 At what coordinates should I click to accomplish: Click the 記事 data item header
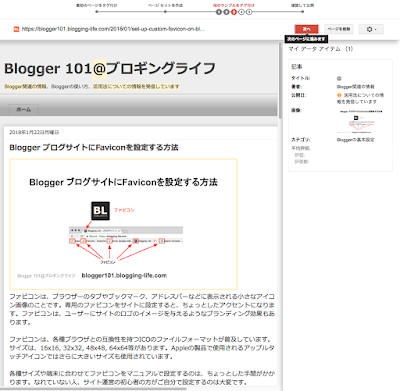pos(297,67)
